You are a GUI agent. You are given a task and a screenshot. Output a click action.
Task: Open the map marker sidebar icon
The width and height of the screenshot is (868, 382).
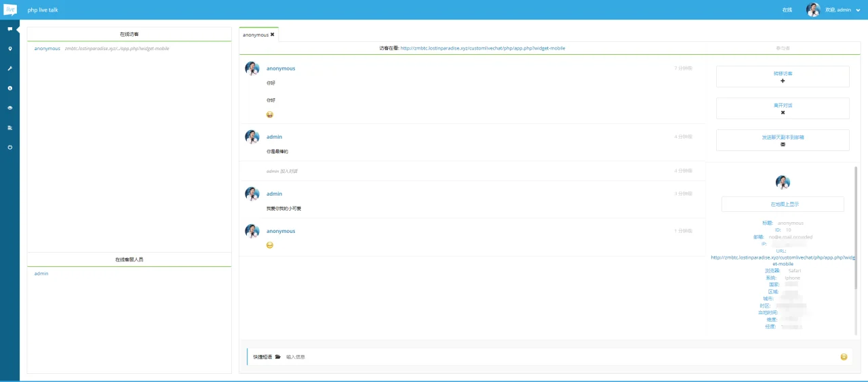click(x=10, y=49)
